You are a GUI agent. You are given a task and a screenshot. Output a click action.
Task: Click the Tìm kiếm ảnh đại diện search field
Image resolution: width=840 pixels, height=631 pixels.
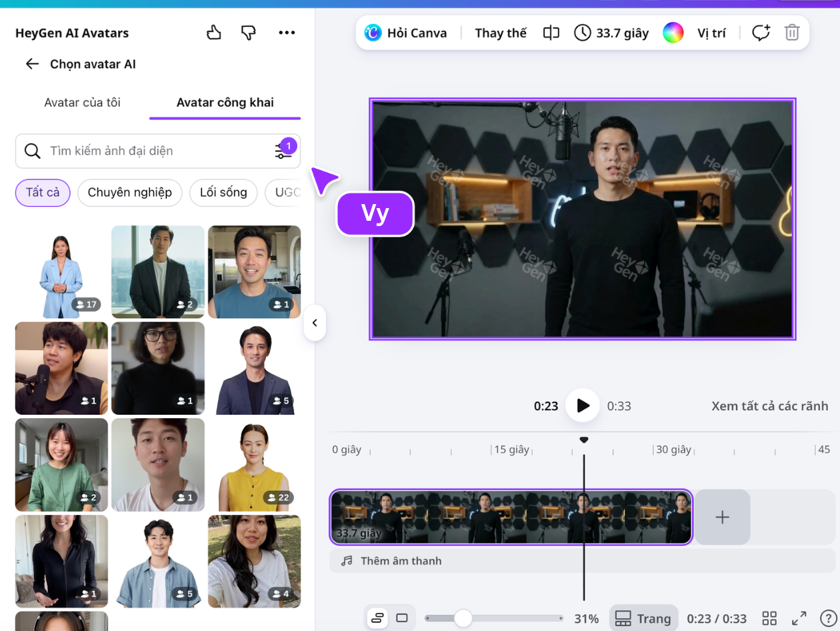[158, 151]
